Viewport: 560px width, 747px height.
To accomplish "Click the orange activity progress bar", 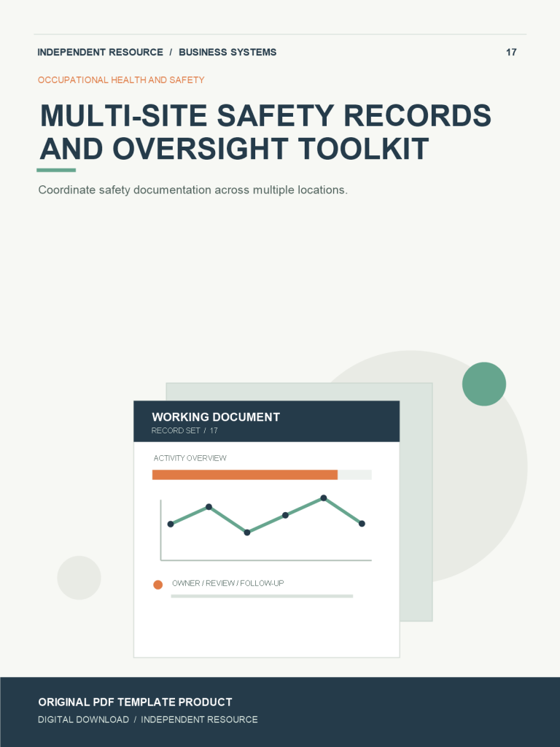I will pos(245,474).
